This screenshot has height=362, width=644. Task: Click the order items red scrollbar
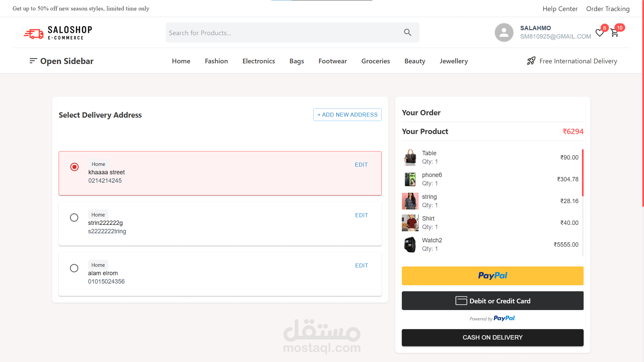pos(583,173)
